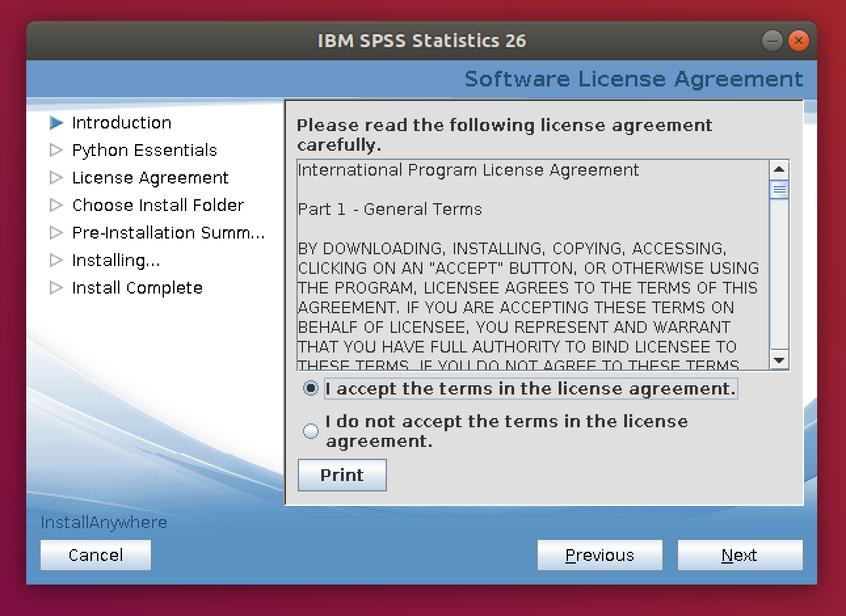Screen dimensions: 846x616
Task: Cancel the installation
Action: pyautogui.click(x=96, y=555)
